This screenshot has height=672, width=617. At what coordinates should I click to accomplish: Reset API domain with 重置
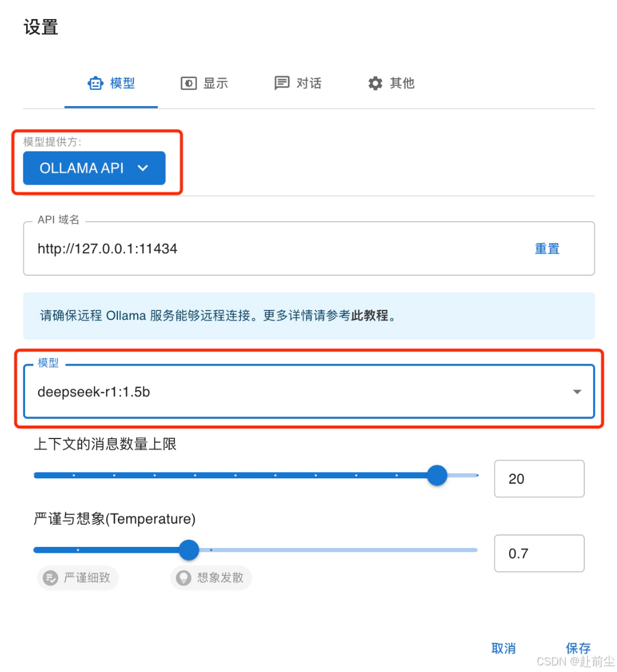coord(547,248)
